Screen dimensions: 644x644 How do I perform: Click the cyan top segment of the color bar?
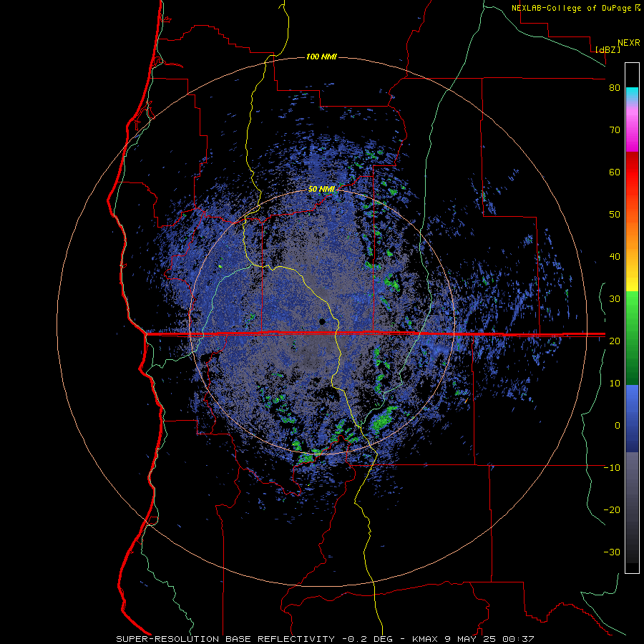[632, 94]
